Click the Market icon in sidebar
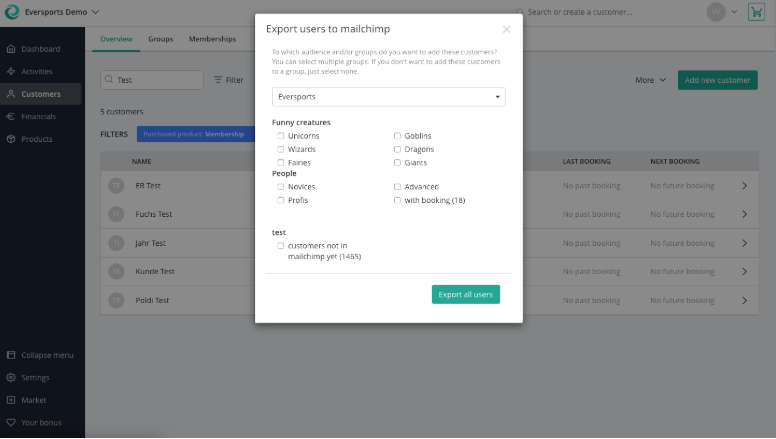Viewport: 776px width, 439px height. (x=11, y=400)
